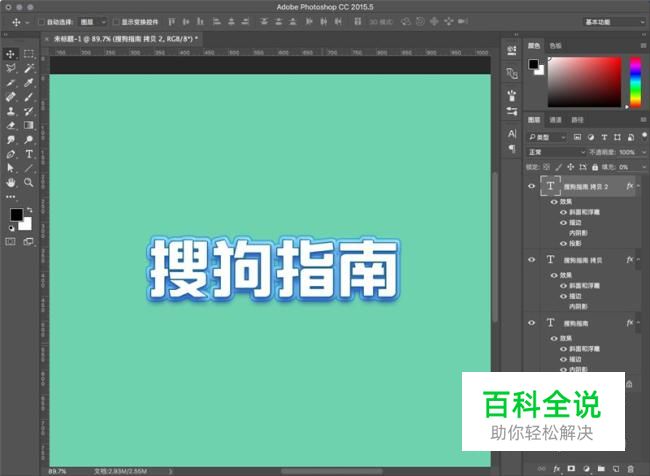Screen dimensions: 650x476
Task: Click Lock All padlock icon
Action: point(595,167)
